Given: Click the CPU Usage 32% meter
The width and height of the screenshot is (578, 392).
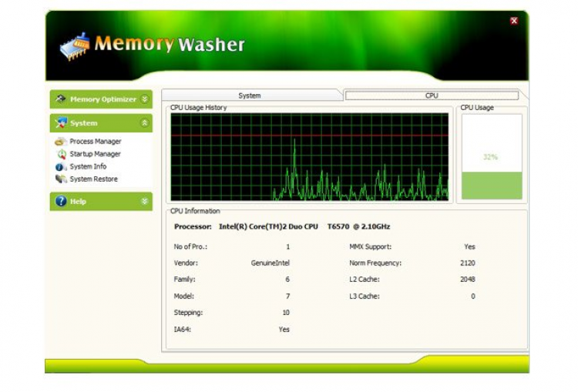Looking at the screenshot, I should coord(492,156).
